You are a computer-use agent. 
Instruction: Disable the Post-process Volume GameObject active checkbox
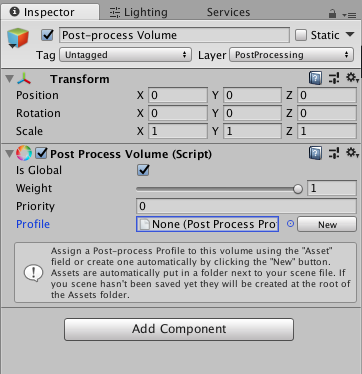[x=47, y=35]
